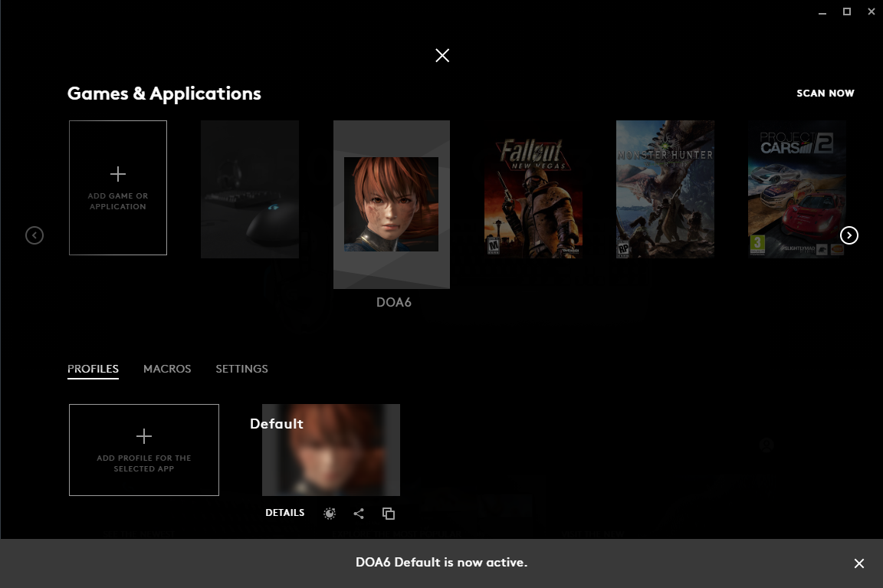This screenshot has width=883, height=588.
Task: Maximize the G HUB window
Action: 846,11
